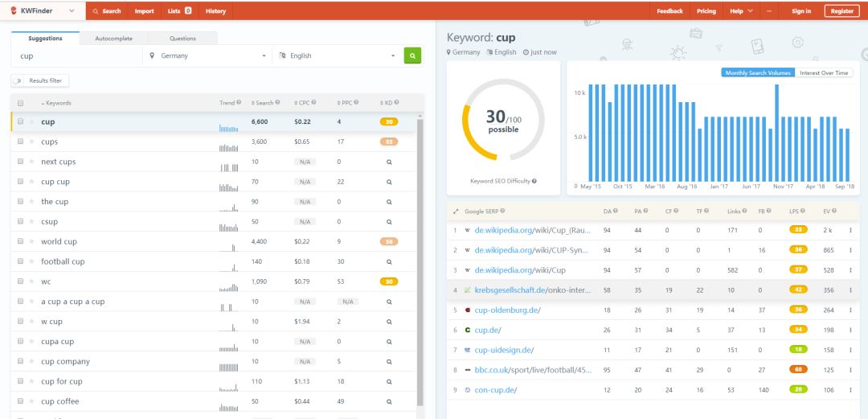Click magnifier icon in 'next cups' KD column

coord(389,162)
